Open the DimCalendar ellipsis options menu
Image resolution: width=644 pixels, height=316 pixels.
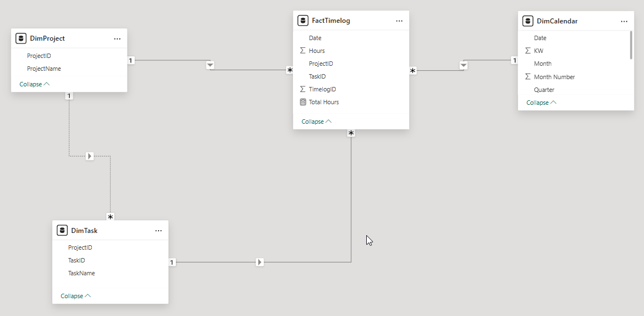(625, 21)
